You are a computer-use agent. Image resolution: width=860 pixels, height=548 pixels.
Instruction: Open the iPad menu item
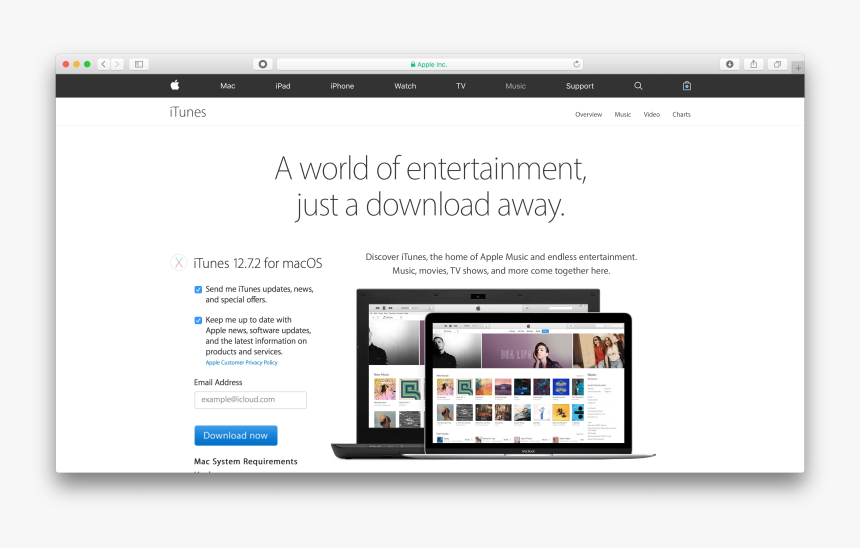(283, 86)
